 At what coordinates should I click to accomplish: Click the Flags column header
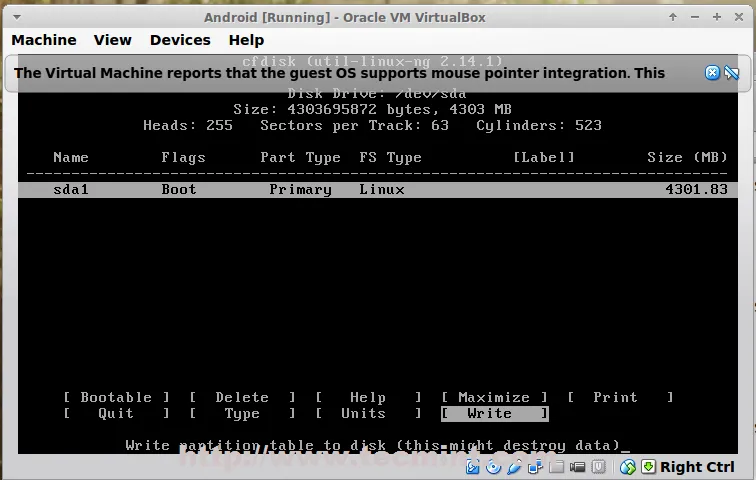point(183,158)
